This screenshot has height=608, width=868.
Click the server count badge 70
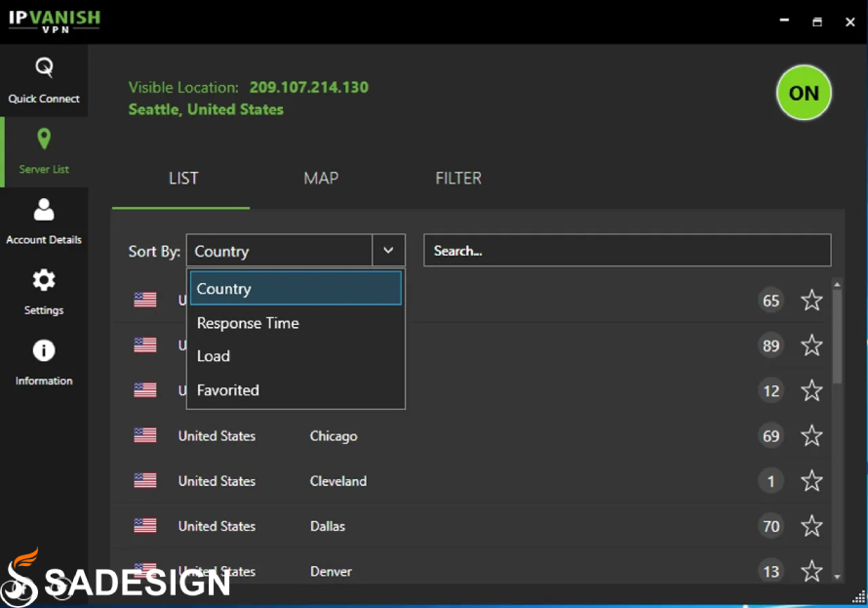(771, 526)
